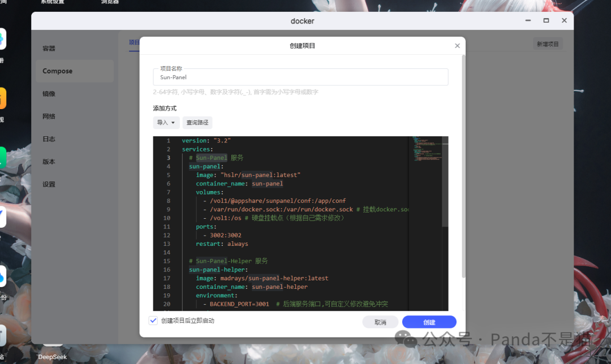The image size is (611, 364).
Task: Open the green messaging app in the dock
Action: (4, 157)
